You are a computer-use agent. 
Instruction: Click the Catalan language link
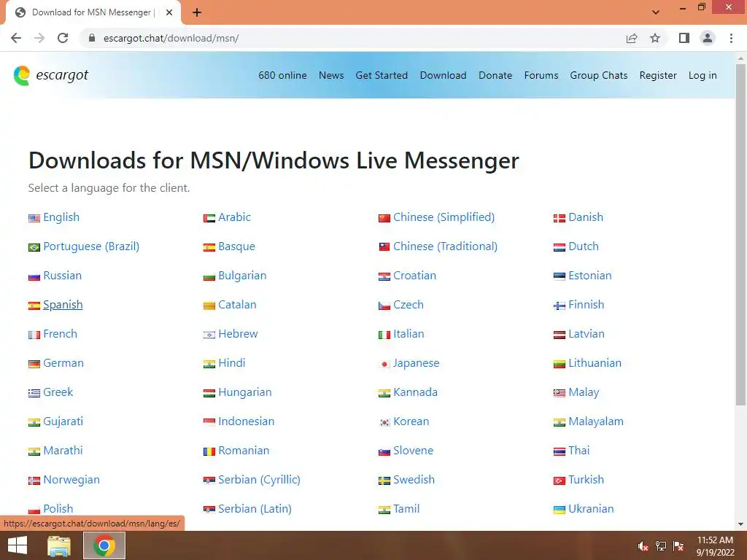237,305
